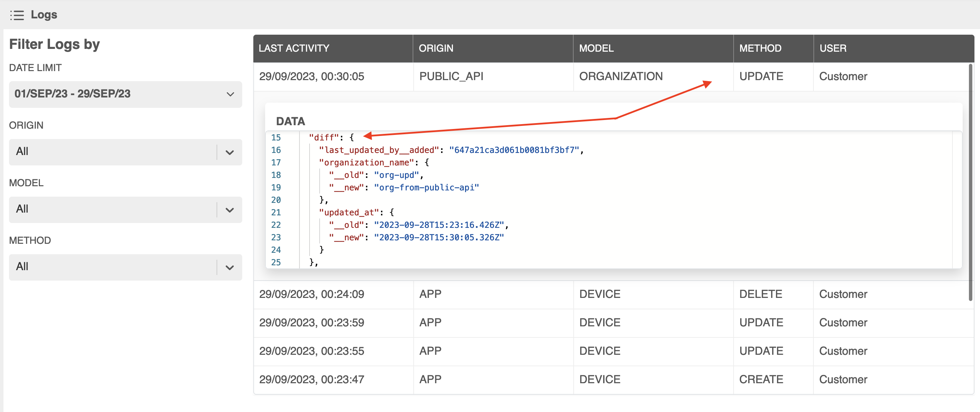Click Customer in the 00:23:47 row
Viewport: 980px width, 412px height.
[x=843, y=380]
